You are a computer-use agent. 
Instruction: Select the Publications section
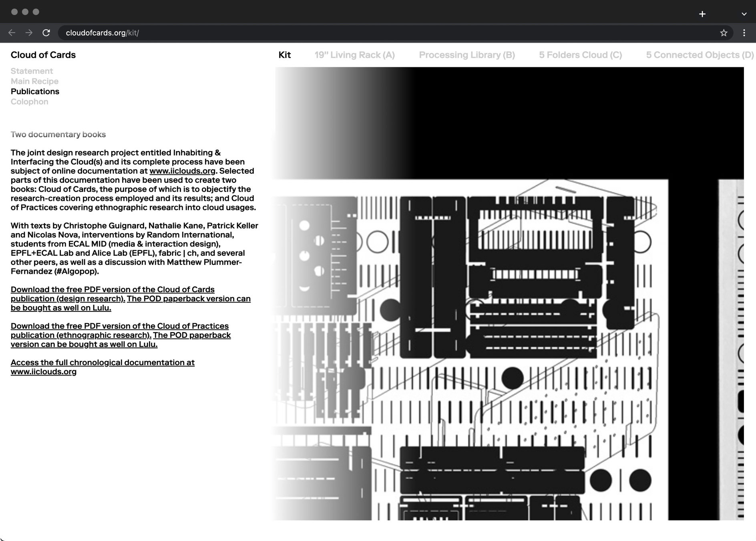coord(35,91)
